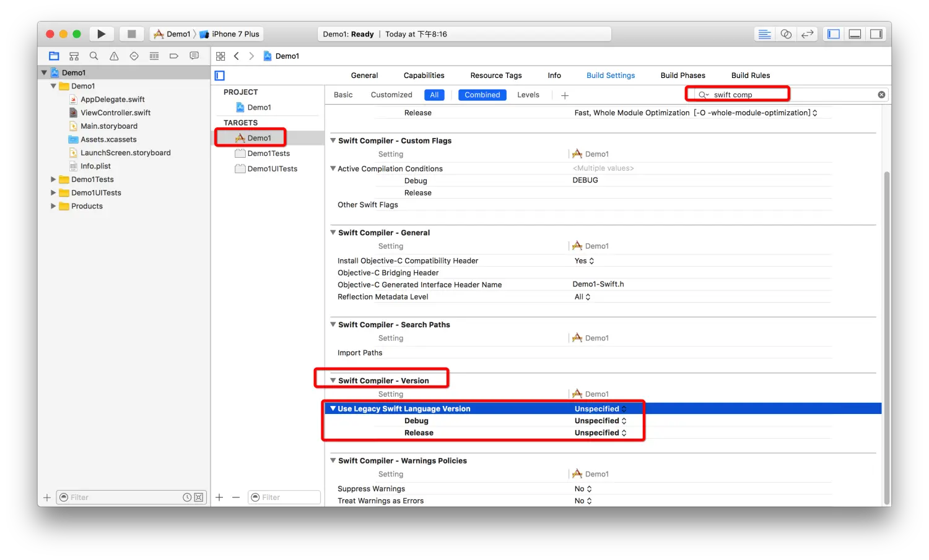Stop the running build
Viewport: 929px width, 560px height.
131,34
